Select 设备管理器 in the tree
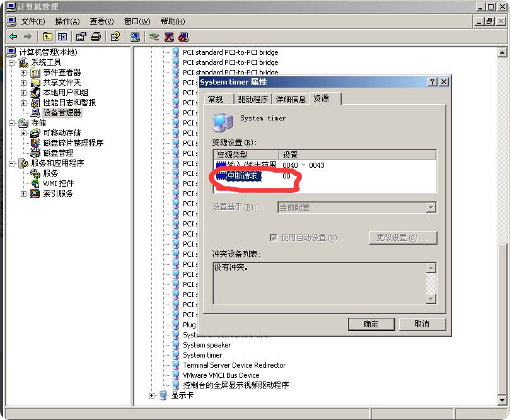The image size is (510, 420). point(62,112)
